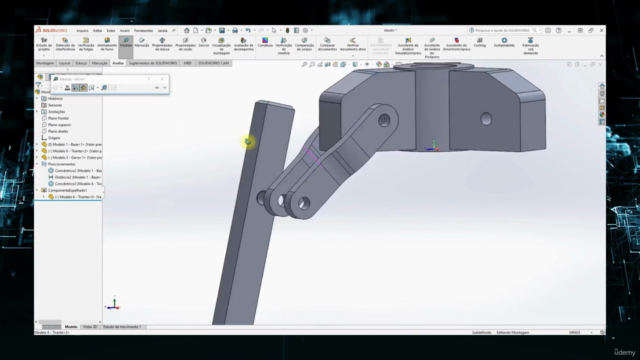Click the Home icon in the title bar
The height and width of the screenshot is (360, 640).
point(187,30)
